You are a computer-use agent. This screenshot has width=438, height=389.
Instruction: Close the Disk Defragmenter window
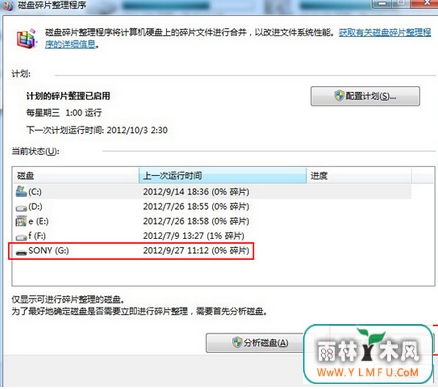427,3
